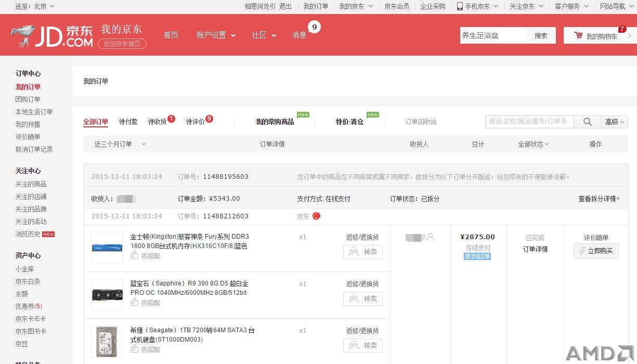
Task: Open the Sapphire R9 390 product thumbnail
Action: [107, 295]
